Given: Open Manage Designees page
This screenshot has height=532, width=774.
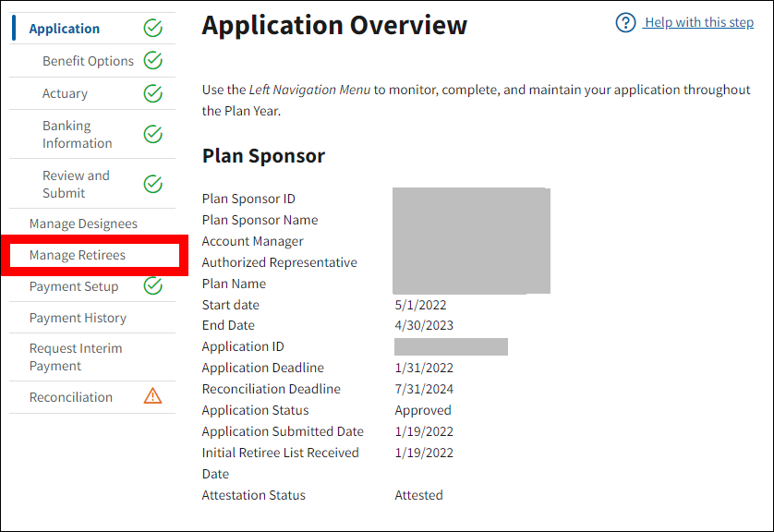Looking at the screenshot, I should (x=83, y=224).
